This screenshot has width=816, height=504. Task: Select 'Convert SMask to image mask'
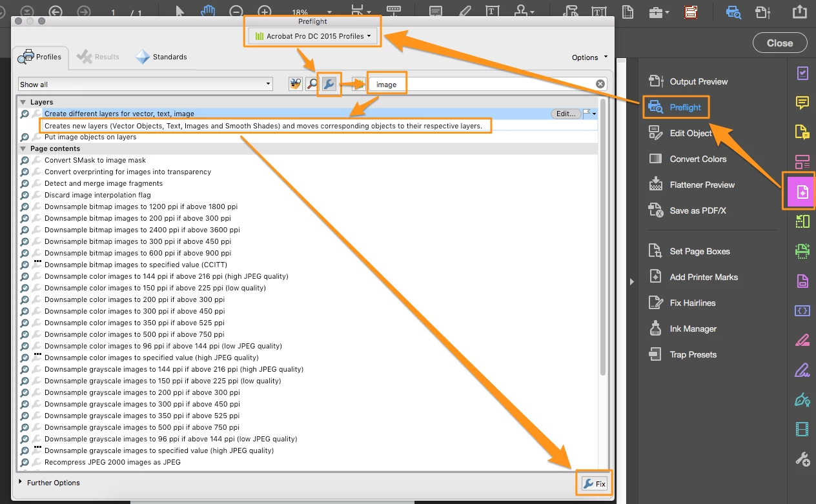pyautogui.click(x=95, y=160)
